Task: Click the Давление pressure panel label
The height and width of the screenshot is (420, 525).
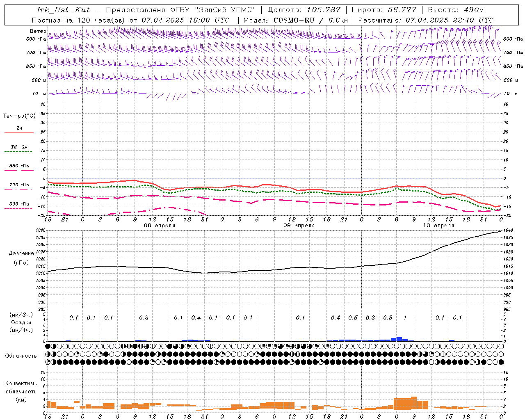Action: click(21, 253)
